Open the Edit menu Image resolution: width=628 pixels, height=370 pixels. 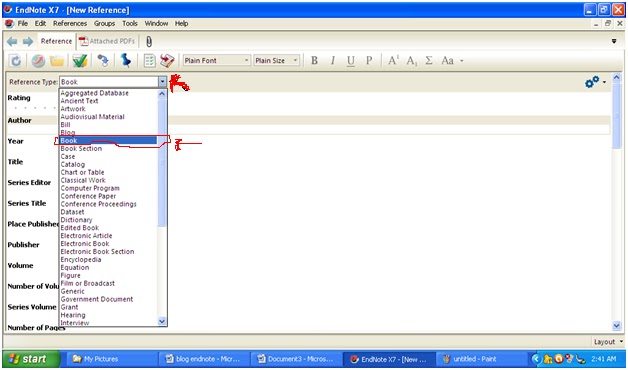40,24
